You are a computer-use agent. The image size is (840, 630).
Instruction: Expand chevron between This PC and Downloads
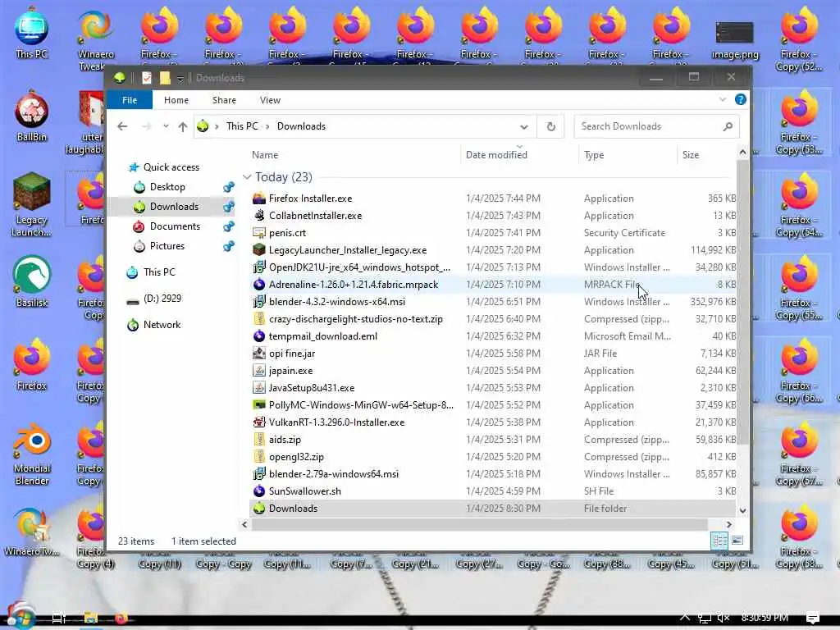[x=267, y=126]
